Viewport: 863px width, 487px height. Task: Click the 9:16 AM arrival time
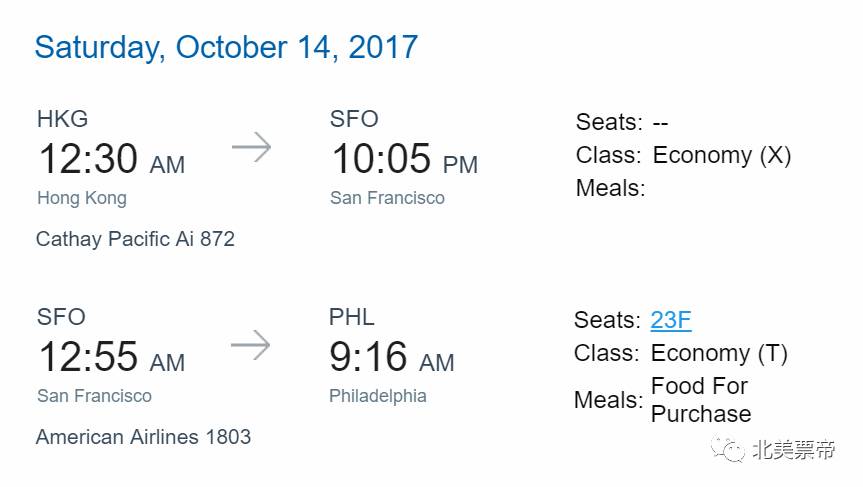(x=391, y=358)
